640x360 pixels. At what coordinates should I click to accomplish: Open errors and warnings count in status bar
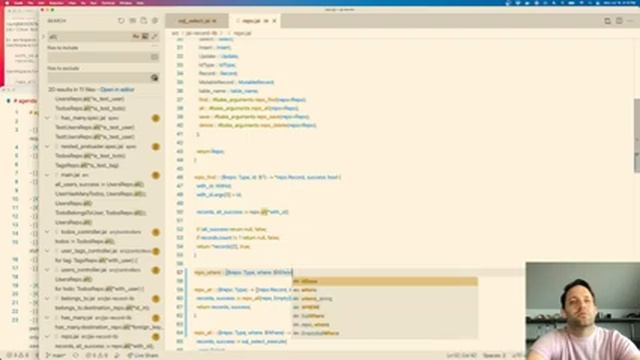click(x=96, y=356)
